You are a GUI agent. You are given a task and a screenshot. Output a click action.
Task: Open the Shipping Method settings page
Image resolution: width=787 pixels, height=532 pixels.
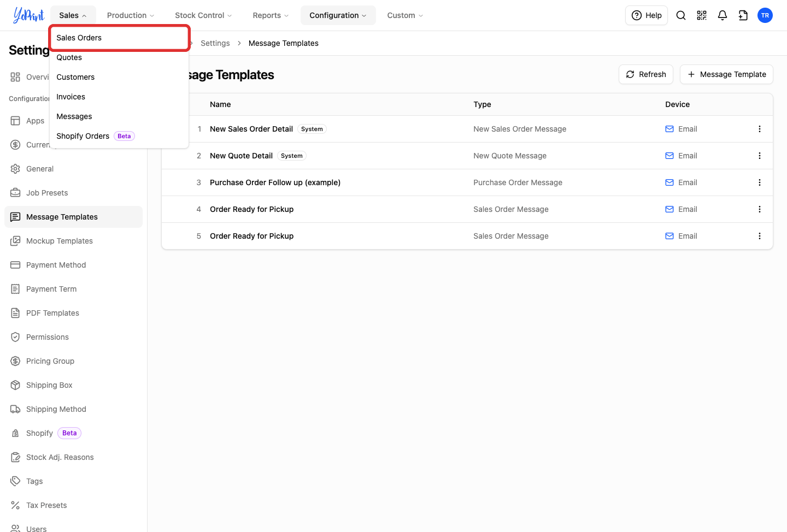(x=73, y=409)
